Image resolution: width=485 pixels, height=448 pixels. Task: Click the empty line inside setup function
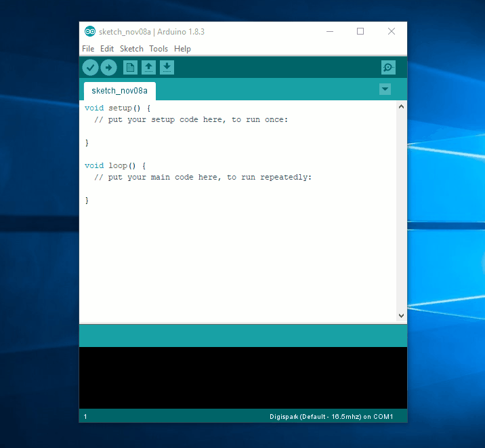[203, 131]
